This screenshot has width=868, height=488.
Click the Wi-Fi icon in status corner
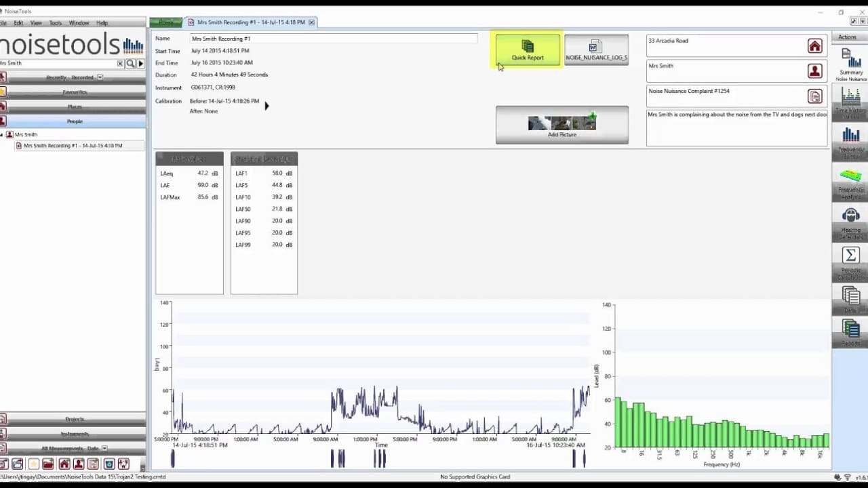[x=848, y=477]
